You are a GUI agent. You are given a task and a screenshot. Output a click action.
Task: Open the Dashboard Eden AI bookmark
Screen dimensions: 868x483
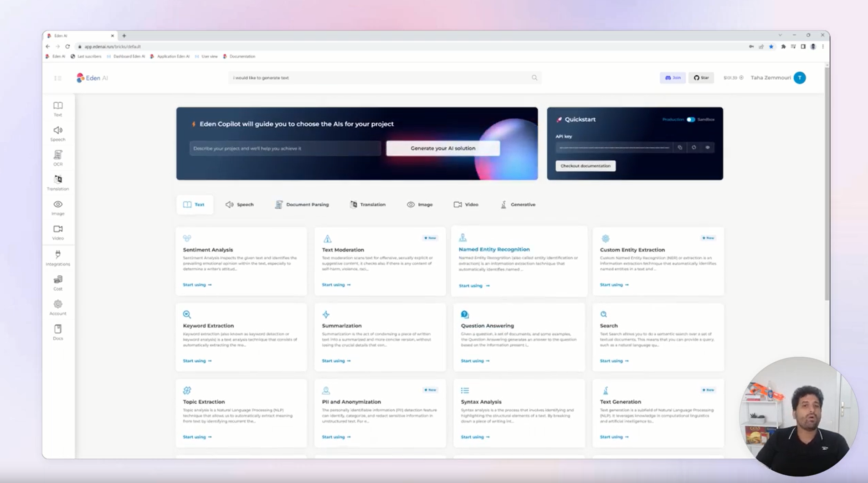coord(126,57)
